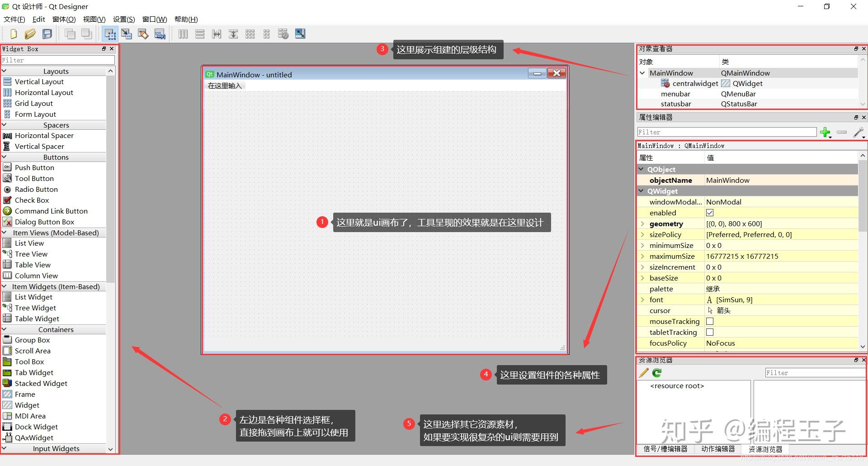The width and height of the screenshot is (868, 466).
Task: Collapse the Buttons section in Widget Box
Action: (x=5, y=157)
